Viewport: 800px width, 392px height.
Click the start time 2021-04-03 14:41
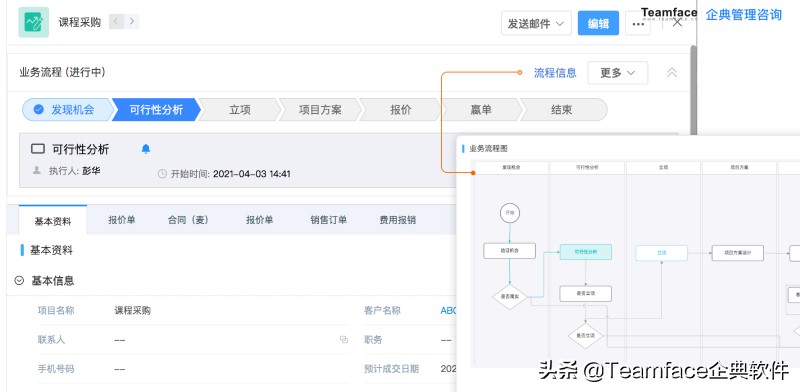pos(252,174)
